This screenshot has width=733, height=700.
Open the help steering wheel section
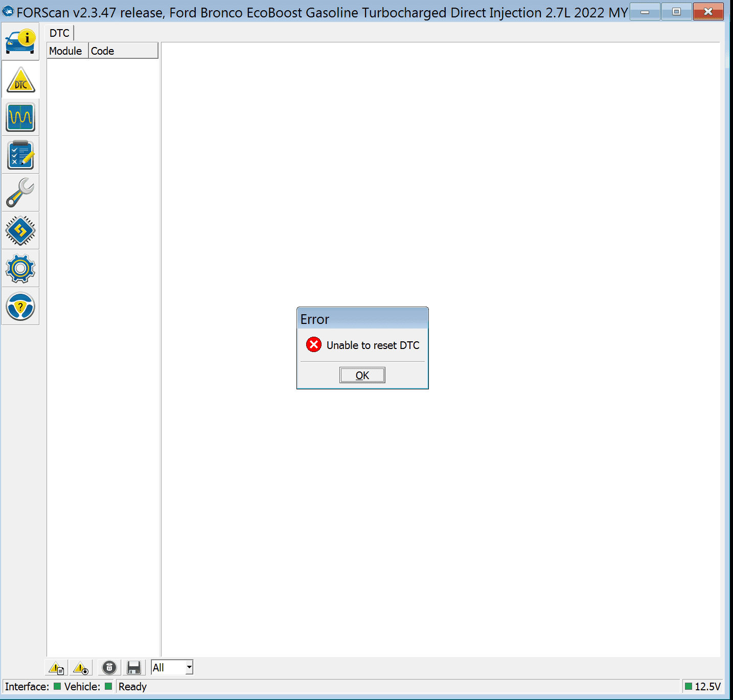click(x=20, y=307)
